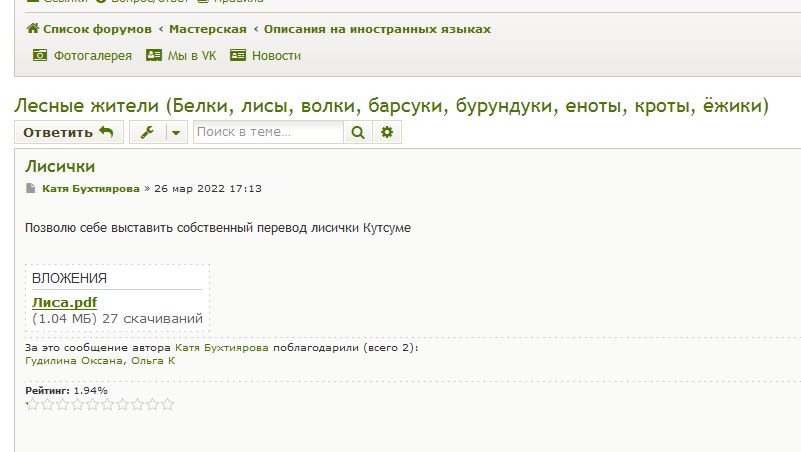Click the Новости newspaper icon
The width and height of the screenshot is (801, 452).
(238, 56)
